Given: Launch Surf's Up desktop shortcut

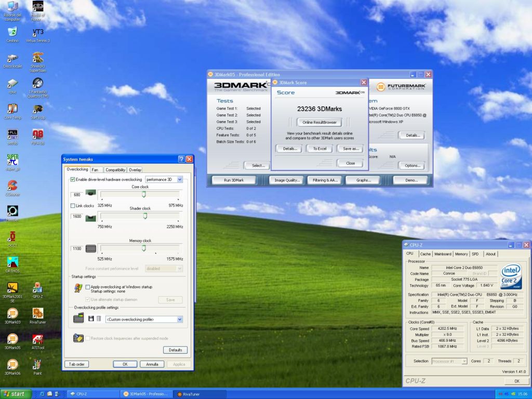Looking at the screenshot, I should coord(37,111).
